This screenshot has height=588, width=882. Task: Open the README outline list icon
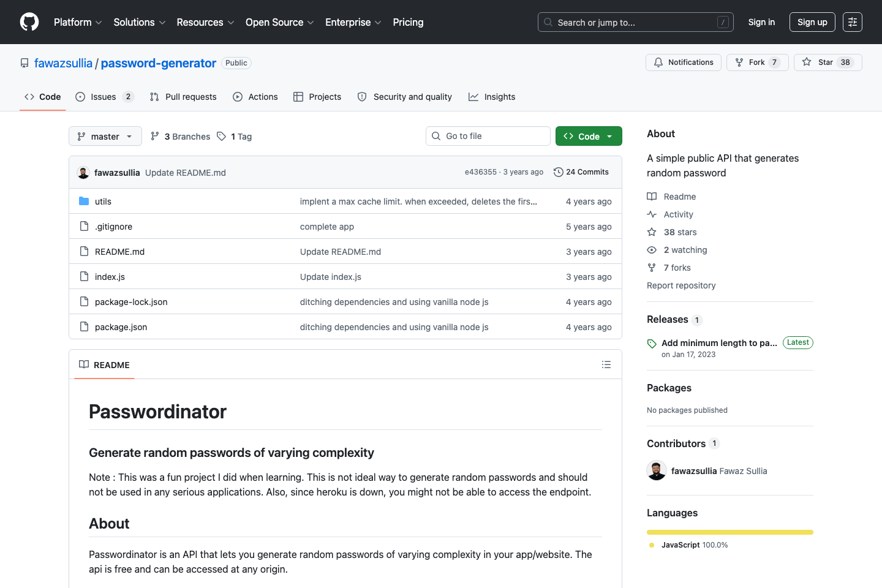tap(606, 364)
